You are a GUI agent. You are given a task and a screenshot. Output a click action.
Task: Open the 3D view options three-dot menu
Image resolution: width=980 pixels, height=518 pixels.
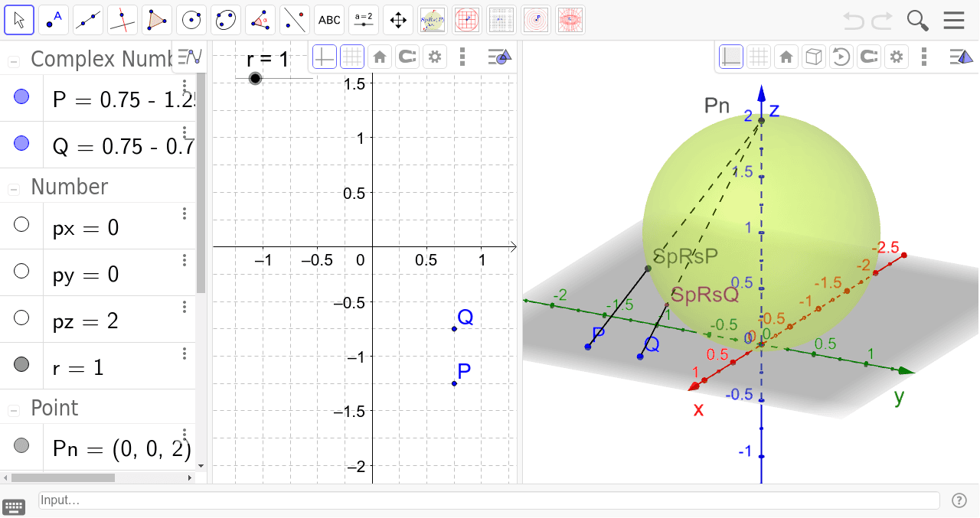pyautogui.click(x=924, y=56)
